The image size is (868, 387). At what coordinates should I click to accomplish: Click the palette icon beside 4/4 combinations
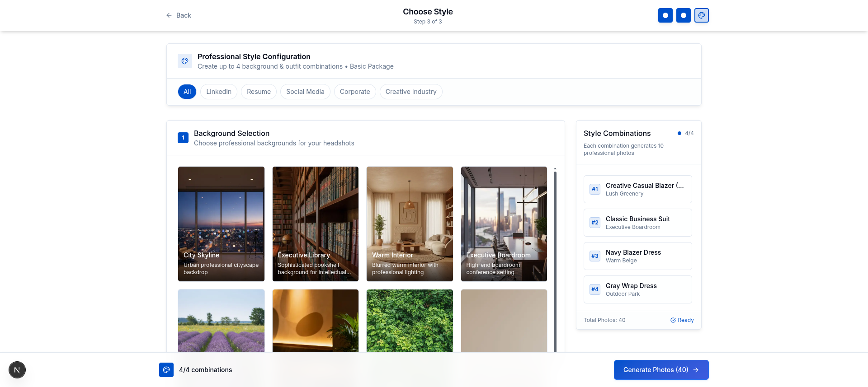[166, 370]
